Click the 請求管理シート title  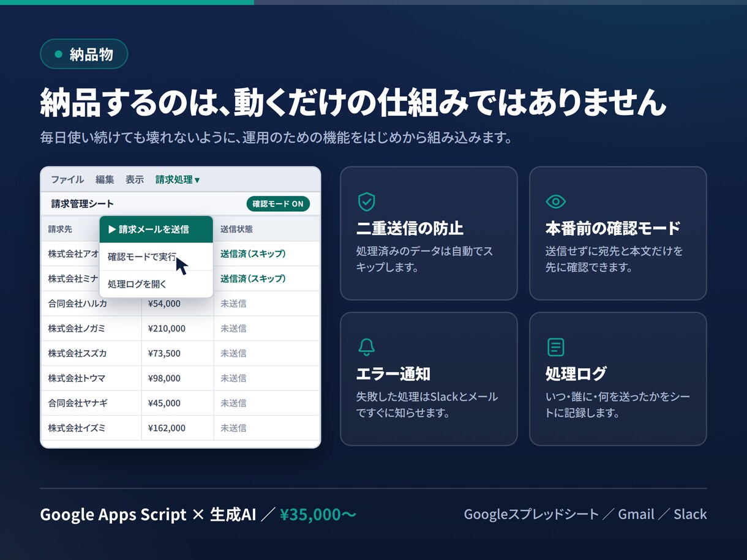coord(82,204)
